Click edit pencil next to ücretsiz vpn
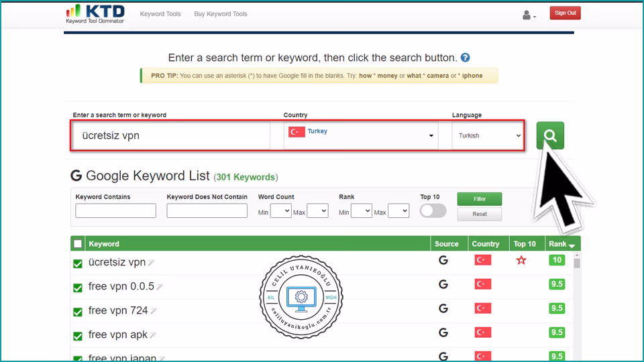Screen dimensions: 644x362 [x=151, y=263]
